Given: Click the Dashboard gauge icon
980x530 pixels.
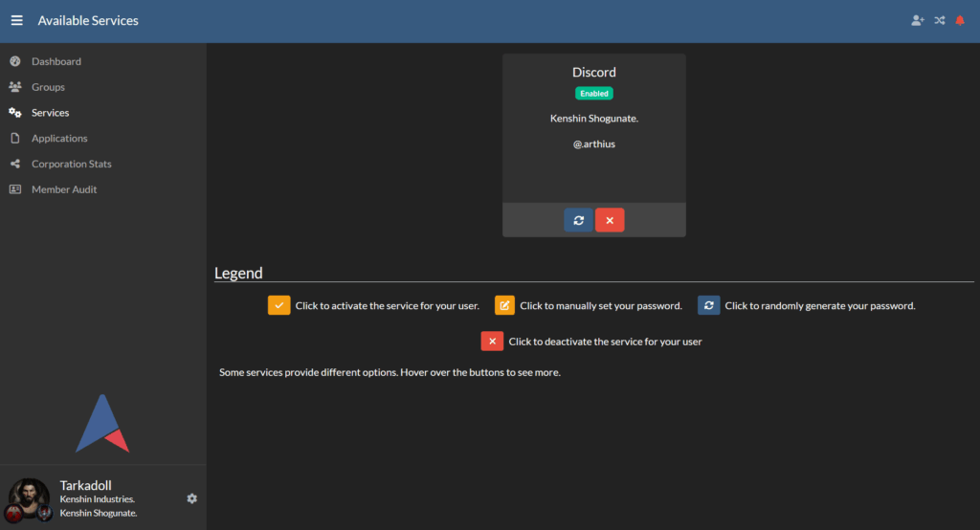Looking at the screenshot, I should [15, 61].
